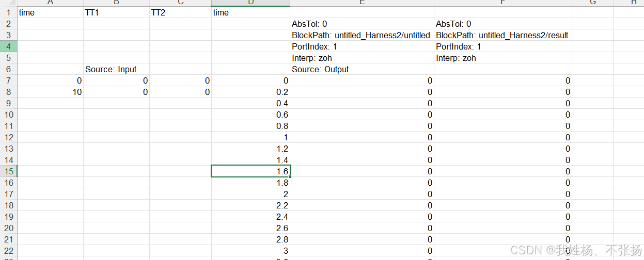Select cell D14 with value 1.4
This screenshot has width=644, height=260.
pyautogui.click(x=250, y=160)
